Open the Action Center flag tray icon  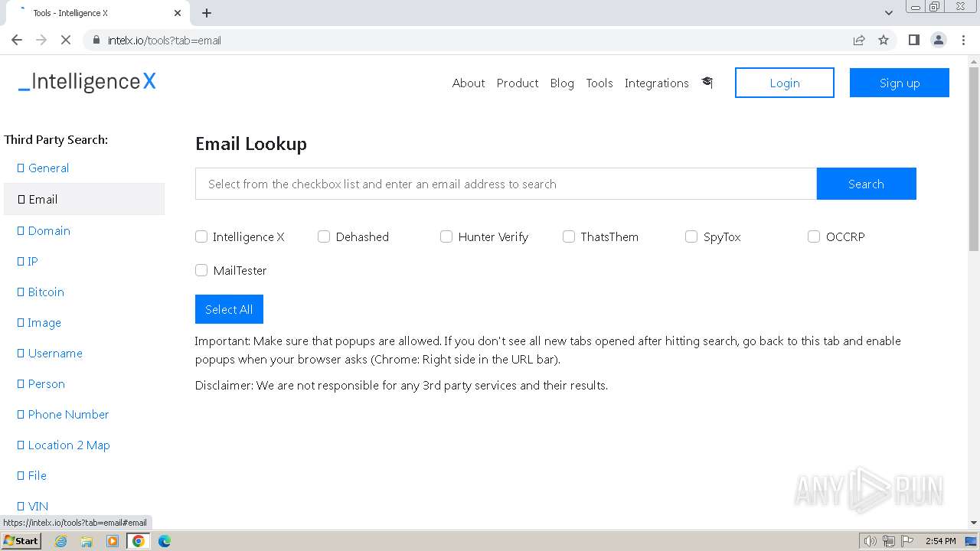click(x=907, y=541)
